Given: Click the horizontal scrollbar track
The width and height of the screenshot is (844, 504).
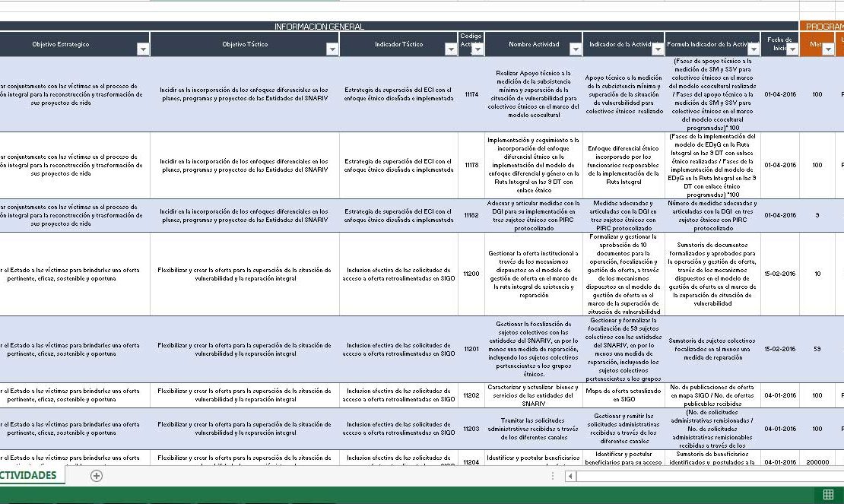Looking at the screenshot, I should (x=710, y=476).
